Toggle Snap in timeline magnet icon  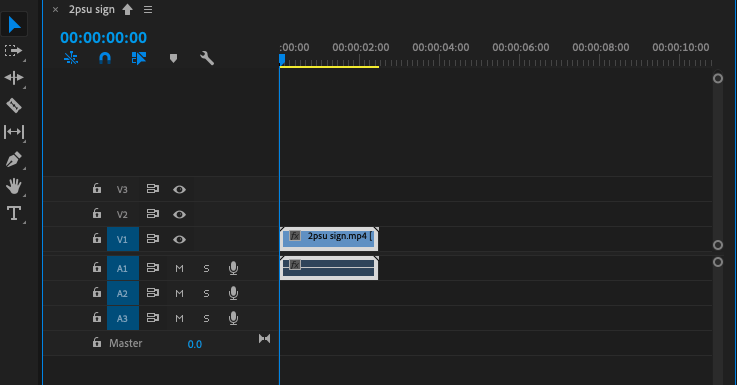[105, 58]
